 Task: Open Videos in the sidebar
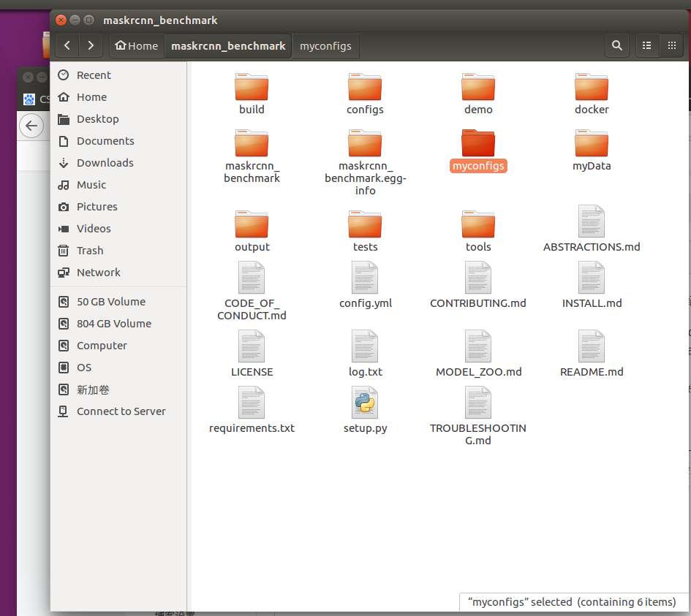click(118, 229)
